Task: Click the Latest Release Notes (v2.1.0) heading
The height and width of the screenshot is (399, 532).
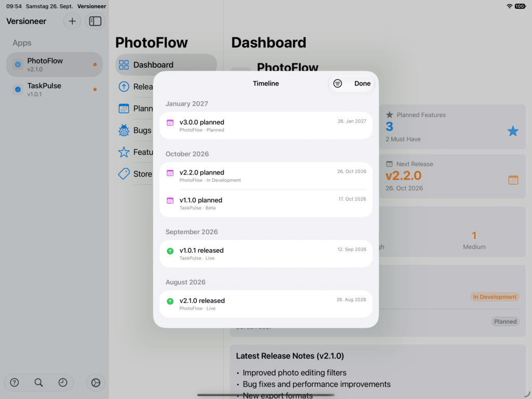Action: (290, 356)
